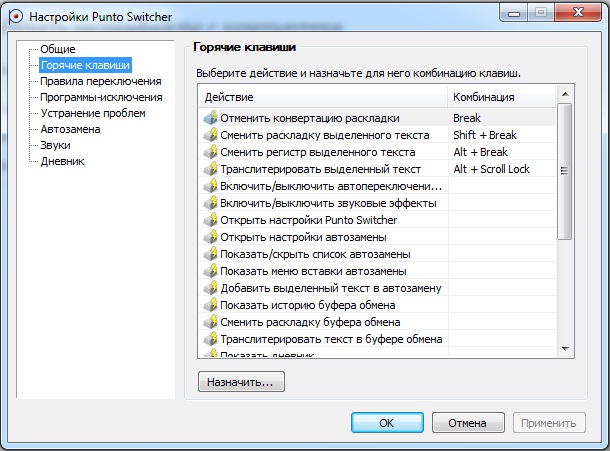
Task: Select row Показать меню вставки автозамены
Action: click(378, 271)
